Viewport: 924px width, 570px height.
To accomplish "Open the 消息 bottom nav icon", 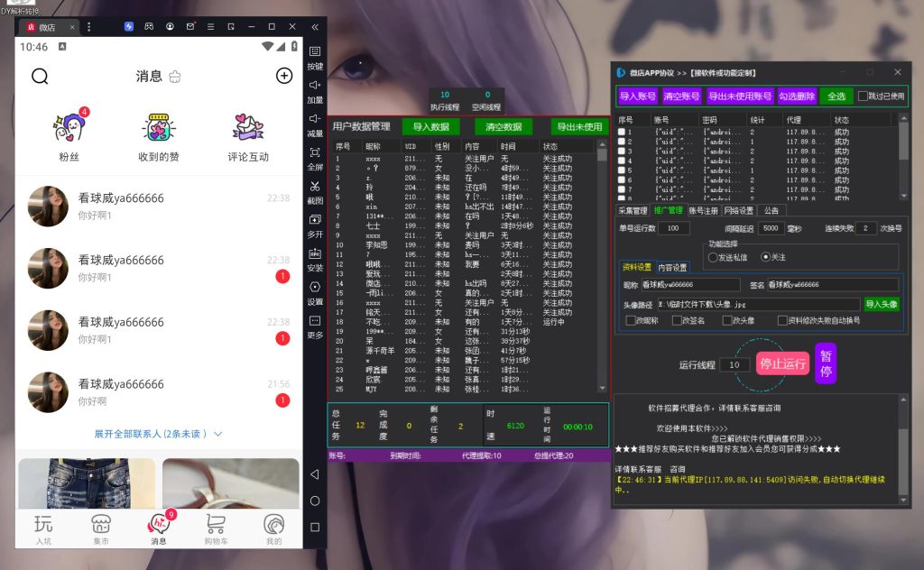I will (x=159, y=527).
